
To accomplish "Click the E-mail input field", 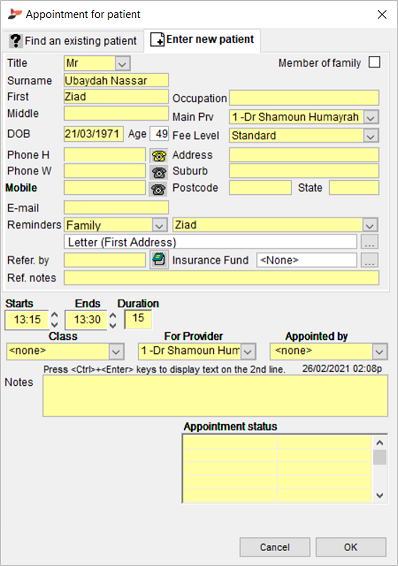I will coord(116,208).
